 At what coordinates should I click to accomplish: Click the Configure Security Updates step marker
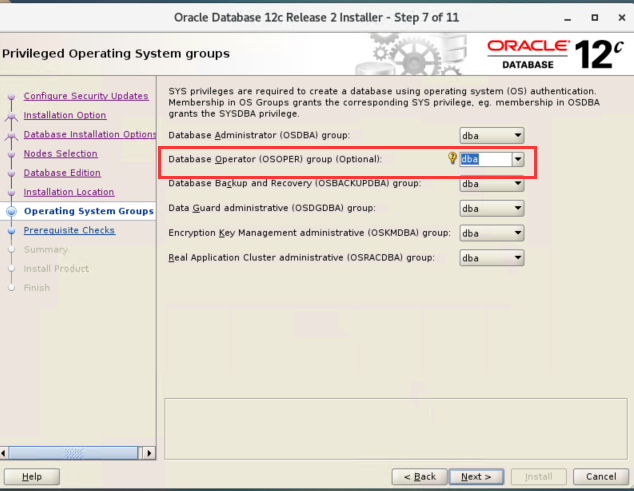tap(11, 96)
